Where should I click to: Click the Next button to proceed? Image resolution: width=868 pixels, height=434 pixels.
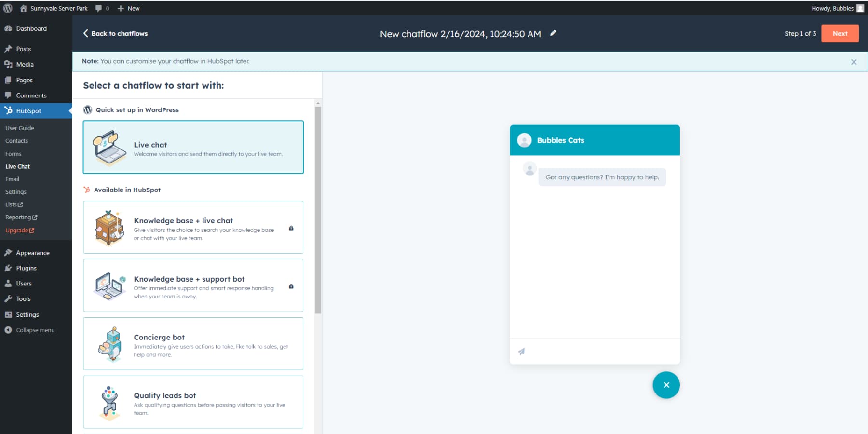[x=840, y=33]
